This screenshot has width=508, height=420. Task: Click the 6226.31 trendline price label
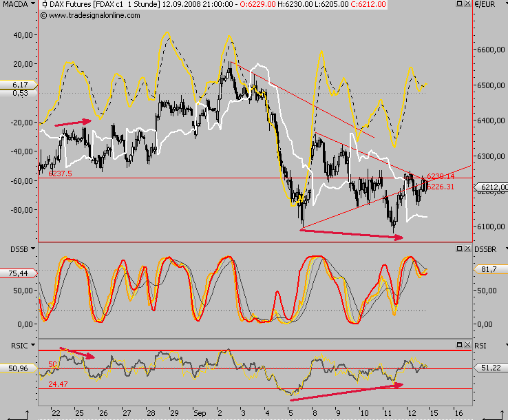pos(441,187)
